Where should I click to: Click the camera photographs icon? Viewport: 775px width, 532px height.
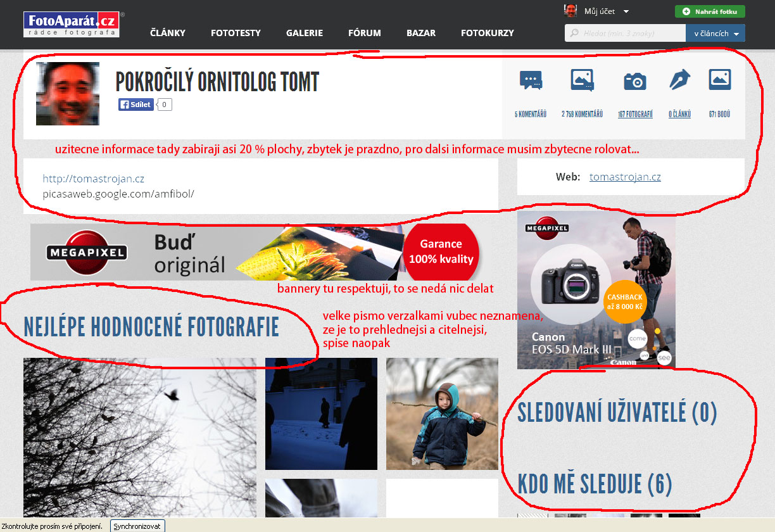click(634, 80)
